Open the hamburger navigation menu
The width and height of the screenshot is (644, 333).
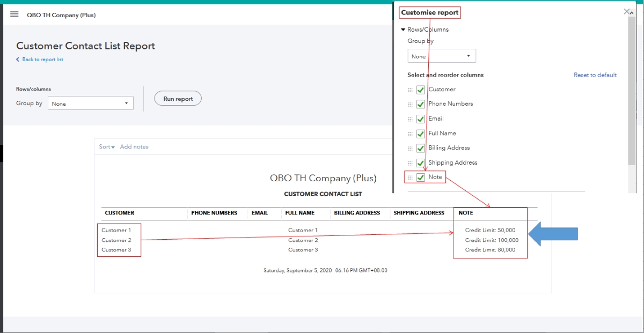(14, 14)
